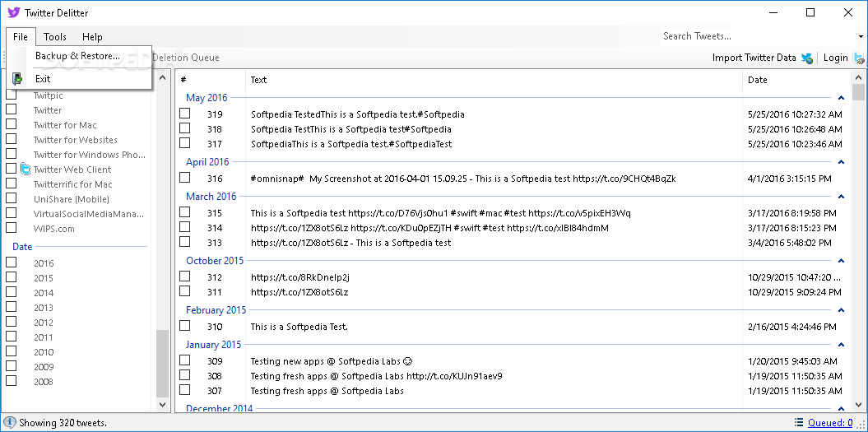The width and height of the screenshot is (868, 432).
Task: Select tweet text 'This is a Softpedia Test.'
Action: tap(299, 327)
